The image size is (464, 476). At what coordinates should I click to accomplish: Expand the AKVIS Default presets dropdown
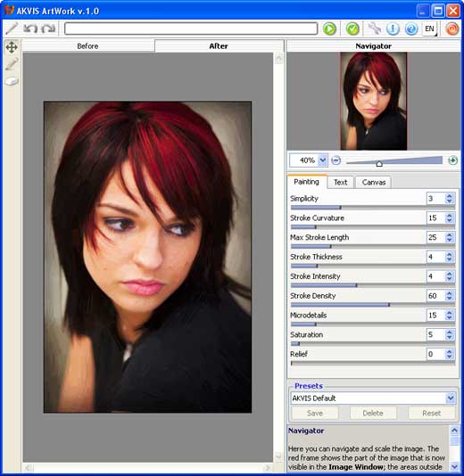[x=451, y=398]
